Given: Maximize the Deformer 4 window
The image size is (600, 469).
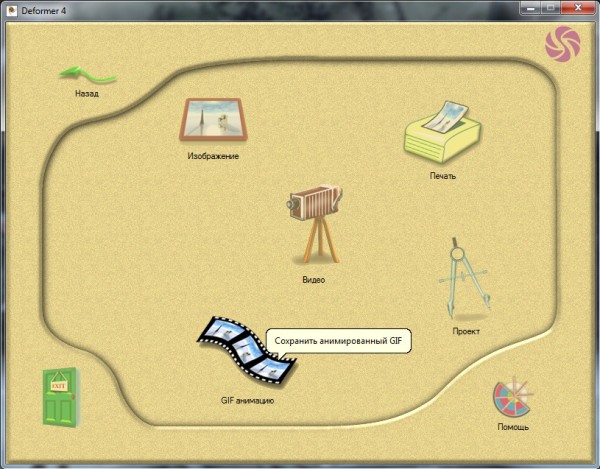Looking at the screenshot, I should (x=549, y=8).
